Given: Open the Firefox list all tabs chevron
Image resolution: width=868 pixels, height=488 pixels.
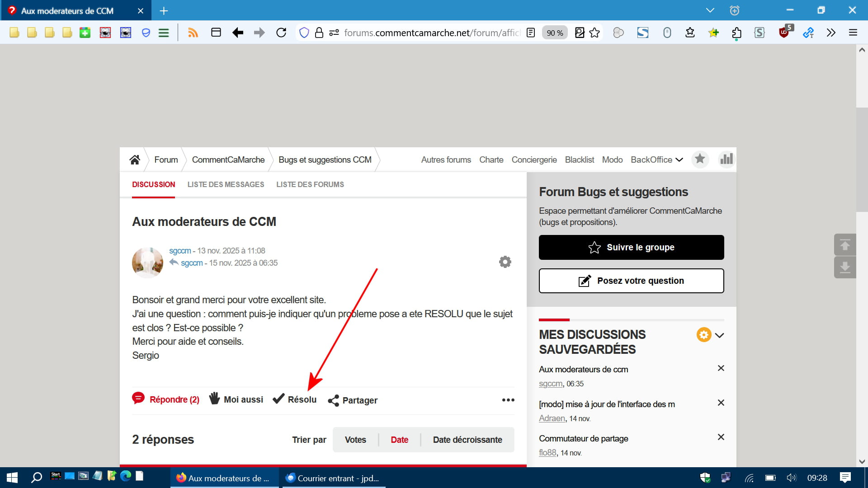Looking at the screenshot, I should tap(710, 10).
